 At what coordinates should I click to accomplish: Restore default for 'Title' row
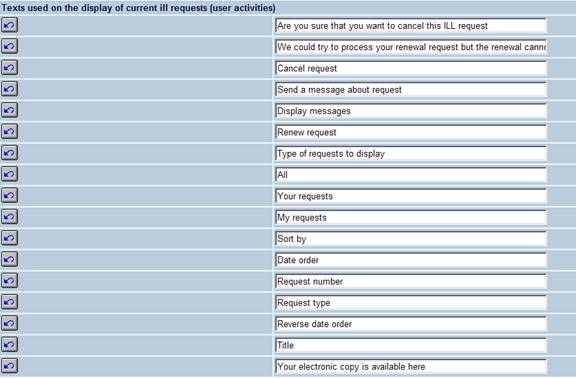pos(9,345)
